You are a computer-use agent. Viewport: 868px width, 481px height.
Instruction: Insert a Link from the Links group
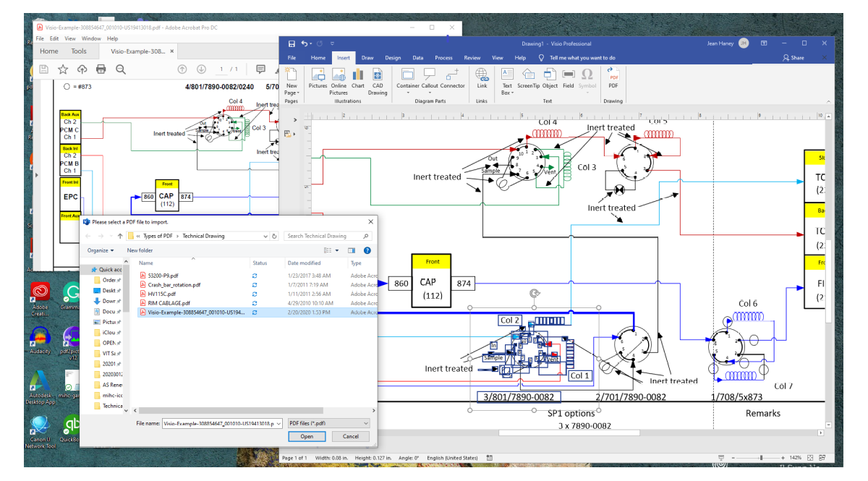[x=482, y=78]
